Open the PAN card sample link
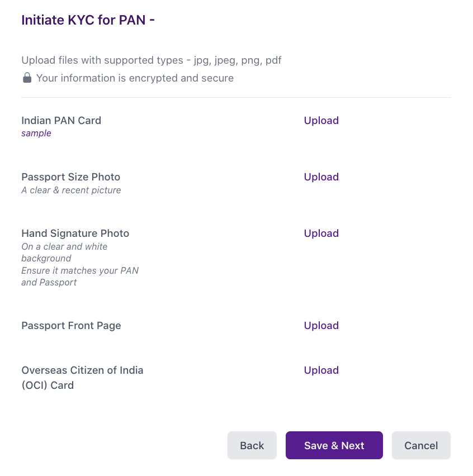Viewport: 473px width, 476px height. click(x=36, y=134)
